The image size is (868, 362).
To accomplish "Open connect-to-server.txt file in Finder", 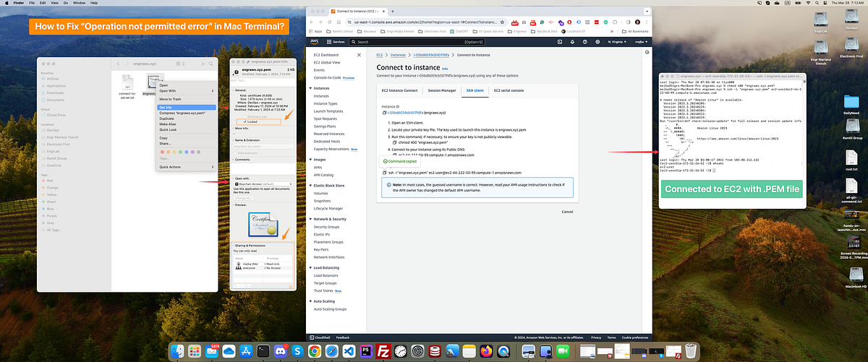I will pyautogui.click(x=127, y=85).
